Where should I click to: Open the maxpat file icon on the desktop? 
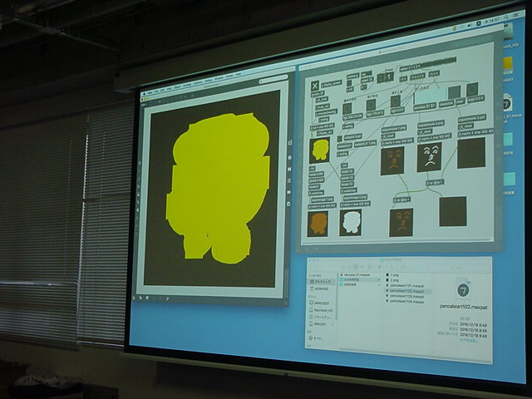[507, 104]
